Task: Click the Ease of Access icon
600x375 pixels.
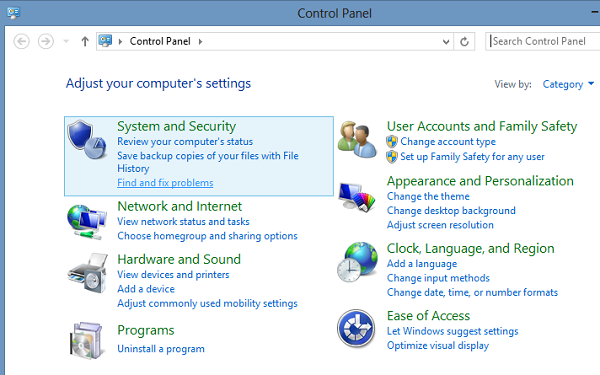Action: pyautogui.click(x=356, y=328)
